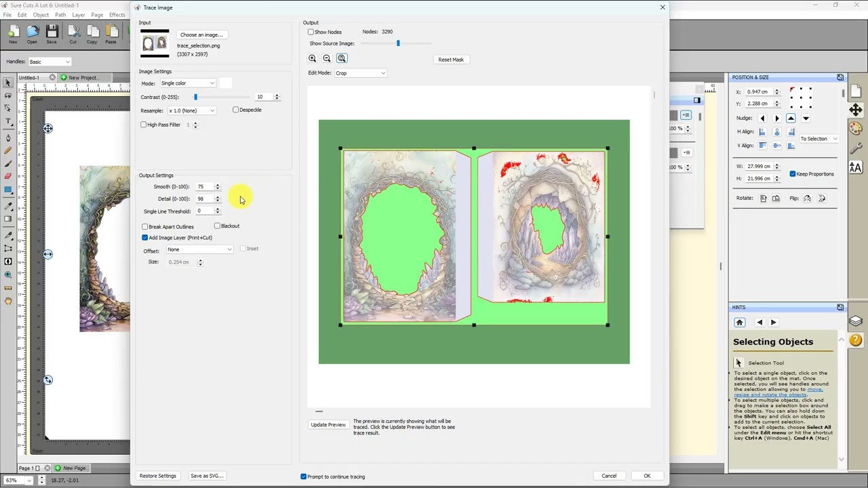Click the Reset Mask button
The width and height of the screenshot is (868, 488).
click(451, 60)
